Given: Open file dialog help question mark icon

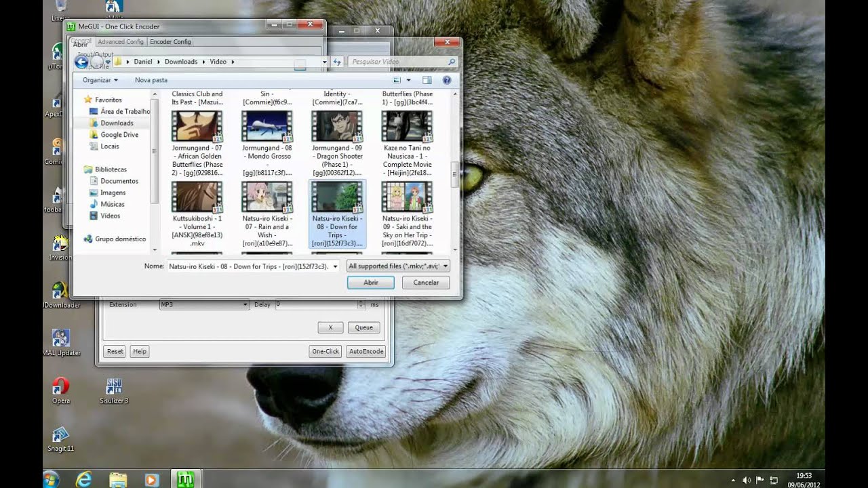Looking at the screenshot, I should pos(446,80).
